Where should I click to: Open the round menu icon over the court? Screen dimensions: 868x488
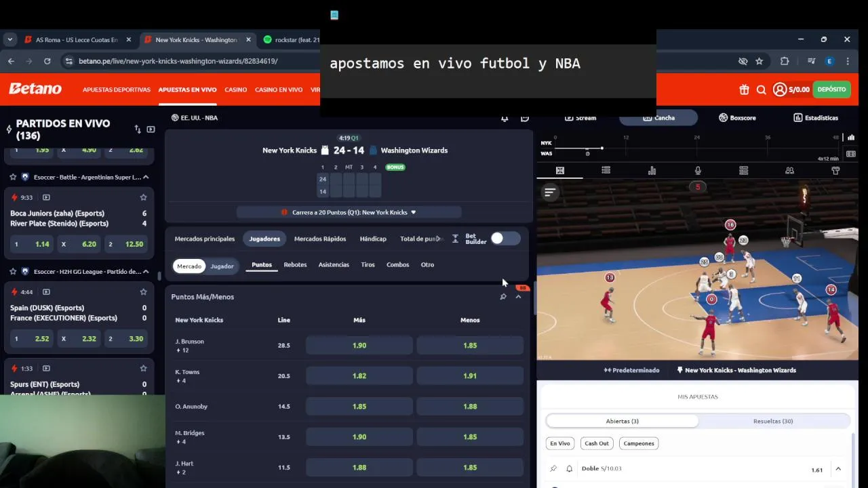(550, 192)
